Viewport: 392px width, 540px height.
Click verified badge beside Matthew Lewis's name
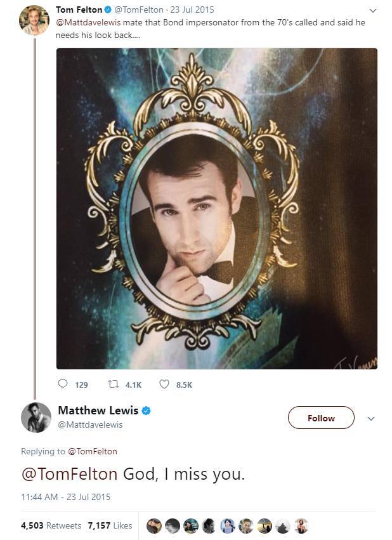pyautogui.click(x=146, y=411)
